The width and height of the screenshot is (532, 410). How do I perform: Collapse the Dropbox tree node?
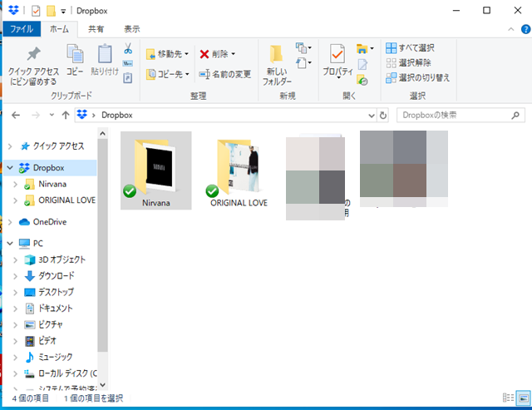pos(10,168)
